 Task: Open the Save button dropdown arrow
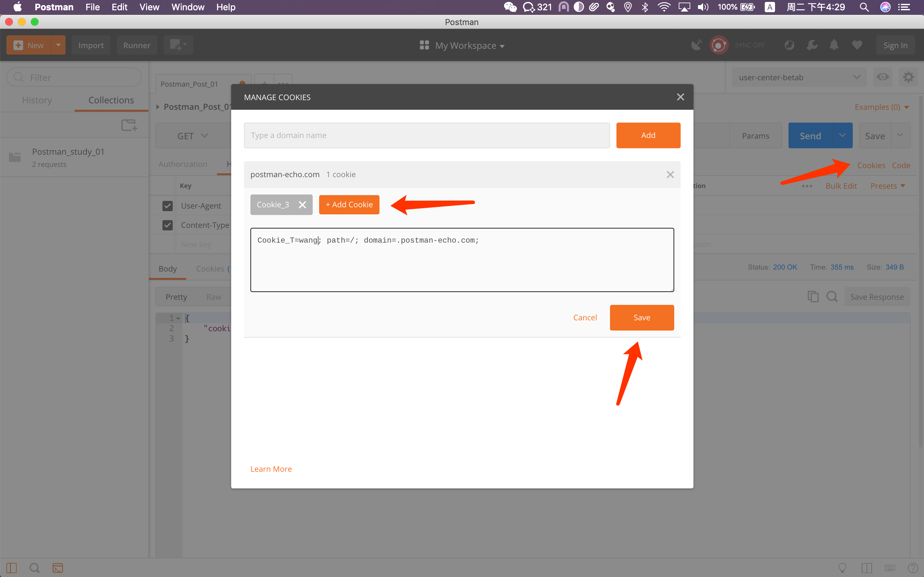[x=900, y=135]
